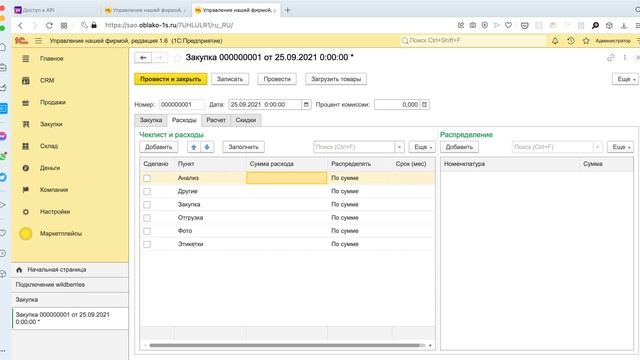
Task: Click the checklist table horizontal scrollbar
Action: (x=284, y=346)
